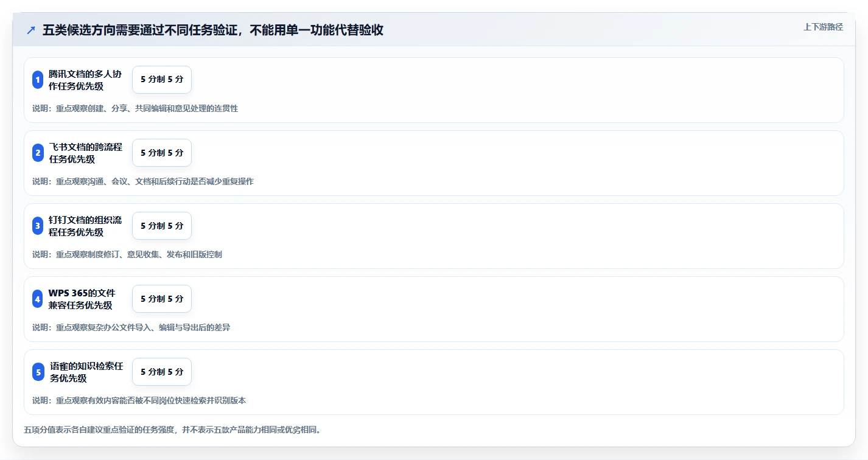Select the title 飞书文档的跨流程任务优先级
Image resolution: width=868 pixels, height=460 pixels.
[x=85, y=153]
